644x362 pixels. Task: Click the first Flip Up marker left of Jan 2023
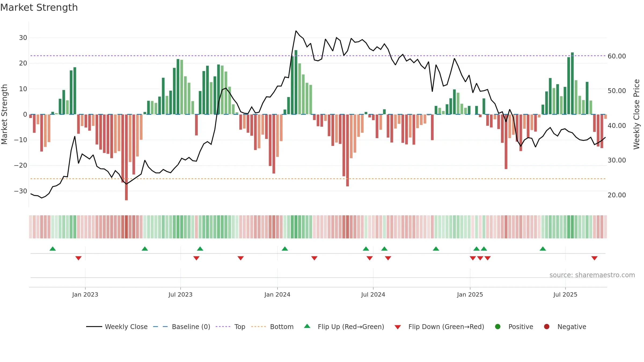53,249
